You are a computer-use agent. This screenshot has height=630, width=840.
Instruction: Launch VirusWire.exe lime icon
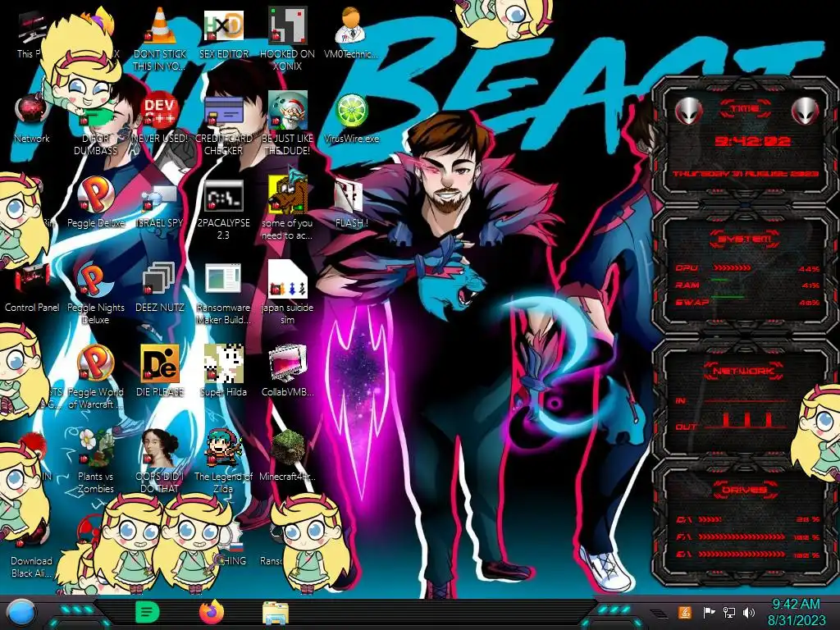click(351, 111)
